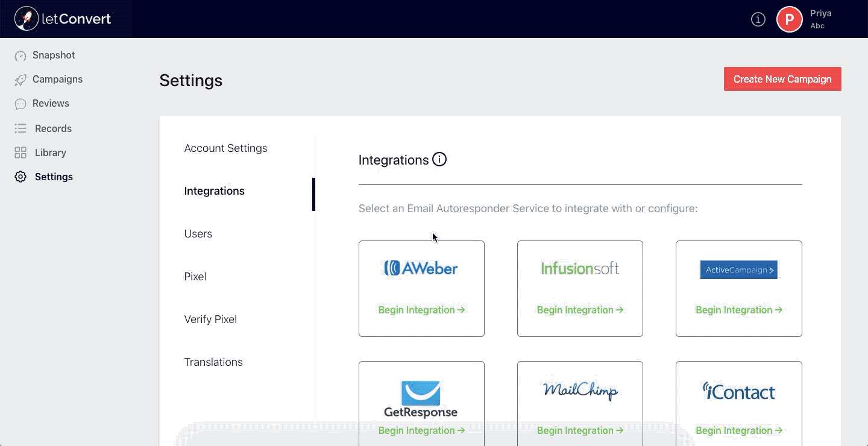Image resolution: width=868 pixels, height=446 pixels.
Task: Open the info icon in top bar
Action: click(x=758, y=19)
